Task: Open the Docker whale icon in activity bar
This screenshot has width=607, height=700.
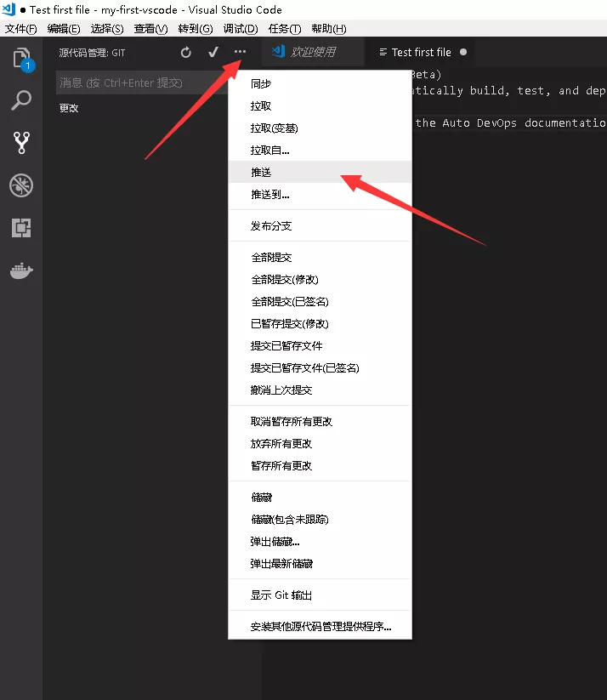Action: tap(21, 270)
